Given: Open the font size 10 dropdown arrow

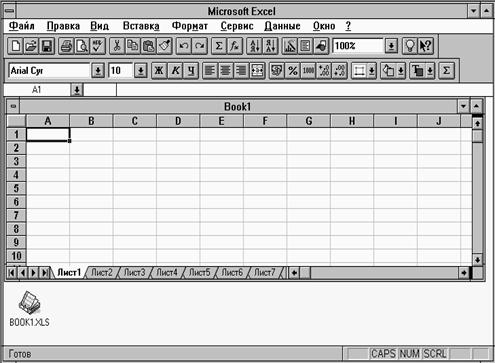Looking at the screenshot, I should click(x=141, y=71).
